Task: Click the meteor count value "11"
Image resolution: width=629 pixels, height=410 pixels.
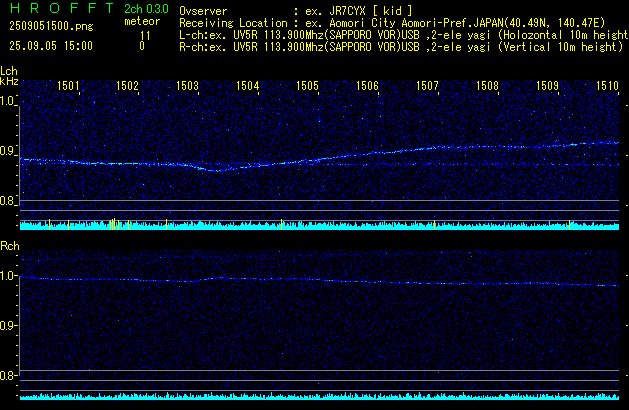Action: [x=145, y=36]
